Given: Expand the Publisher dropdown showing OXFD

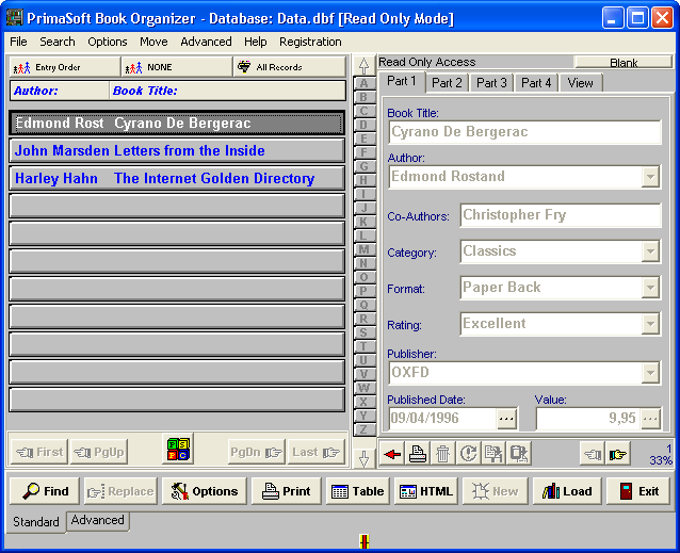Looking at the screenshot, I should tap(650, 373).
